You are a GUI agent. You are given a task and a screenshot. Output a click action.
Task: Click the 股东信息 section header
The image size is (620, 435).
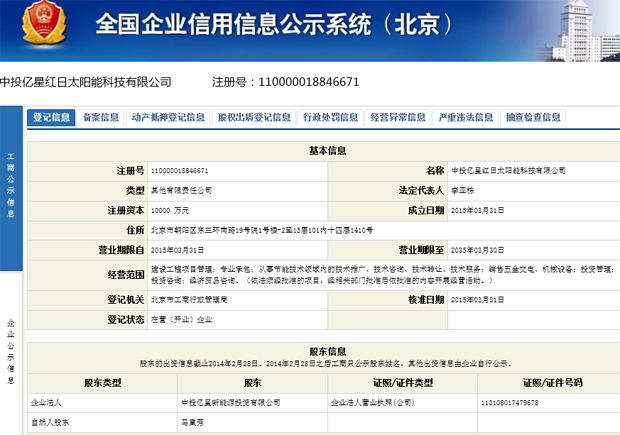tap(325, 351)
